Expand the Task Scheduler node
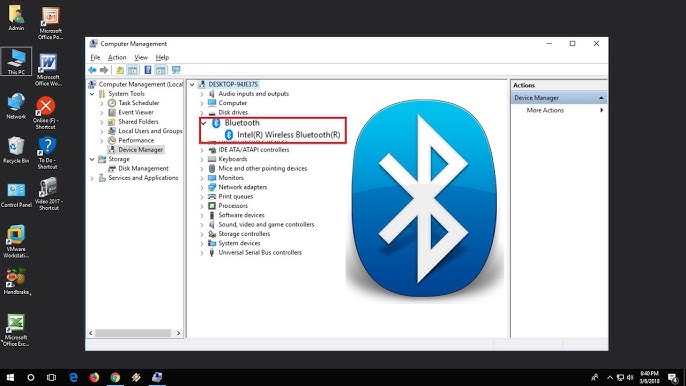The height and width of the screenshot is (386, 686). tap(102, 103)
